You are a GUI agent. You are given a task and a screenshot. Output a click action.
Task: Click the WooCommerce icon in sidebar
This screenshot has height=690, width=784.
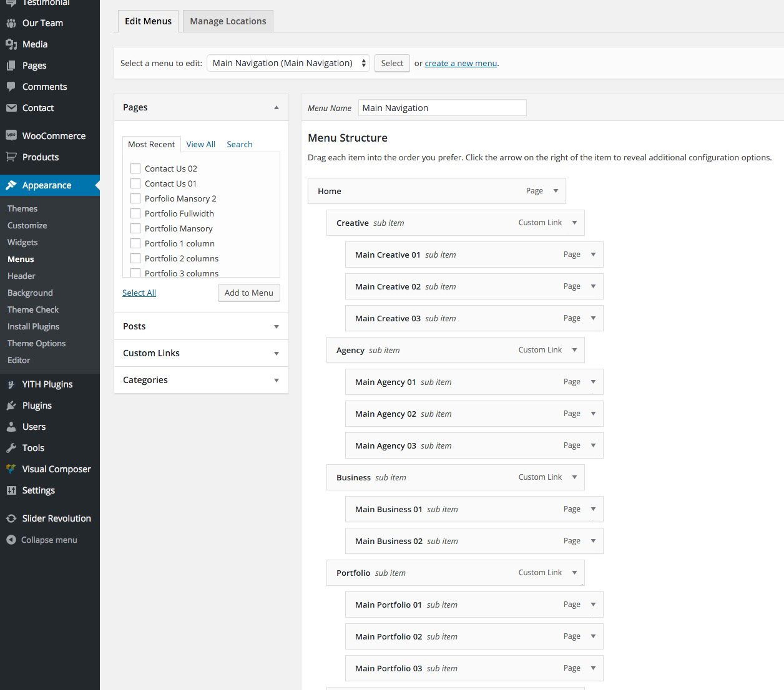pyautogui.click(x=11, y=135)
